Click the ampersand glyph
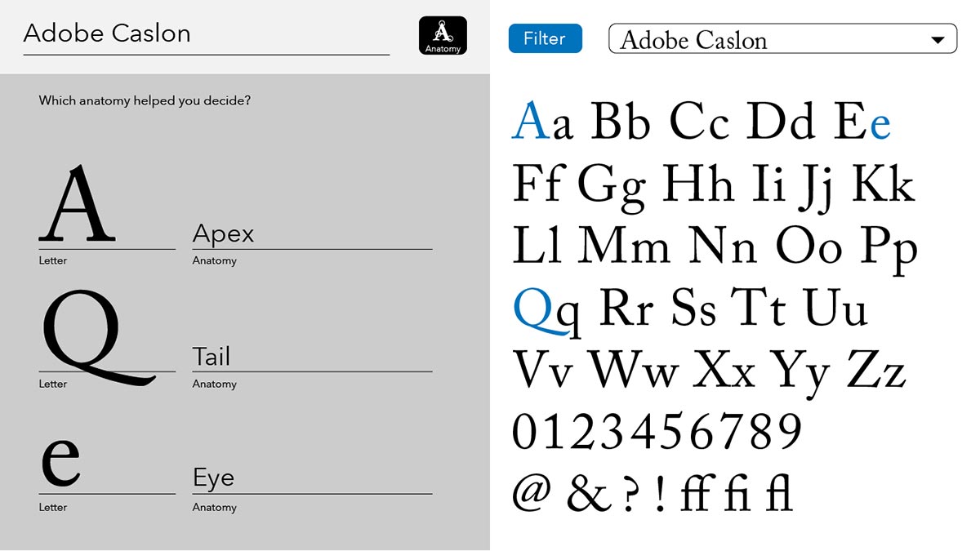Viewport: 980px width, 551px height. pos(587,494)
